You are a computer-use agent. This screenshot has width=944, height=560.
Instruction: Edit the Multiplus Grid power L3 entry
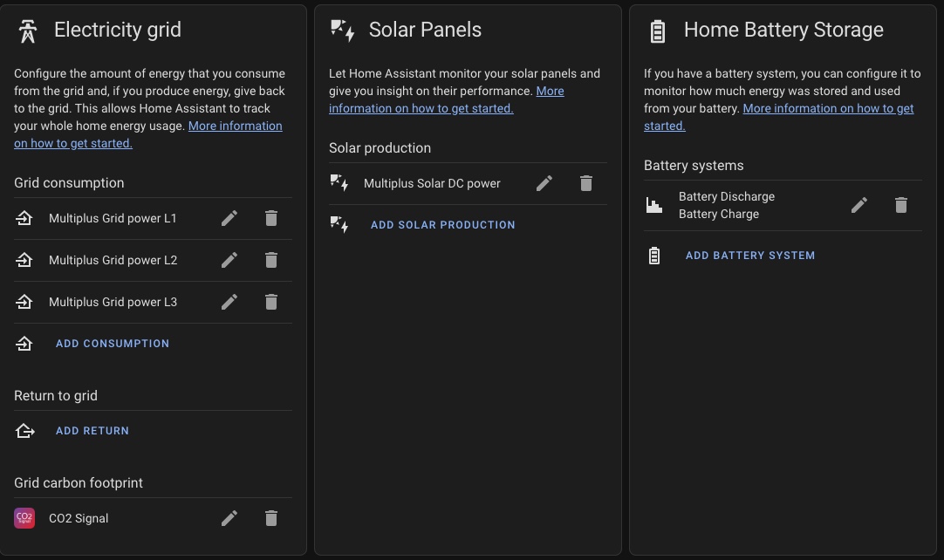[x=229, y=302]
